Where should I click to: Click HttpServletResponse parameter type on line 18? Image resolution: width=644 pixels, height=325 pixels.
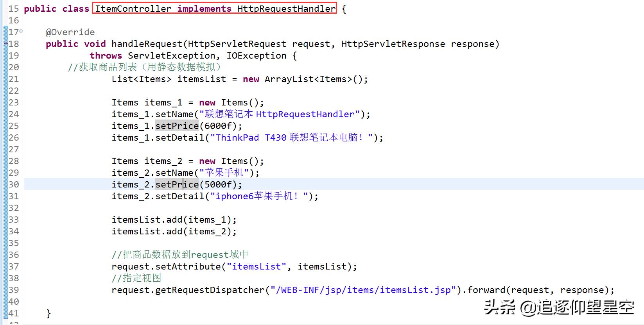coord(393,44)
